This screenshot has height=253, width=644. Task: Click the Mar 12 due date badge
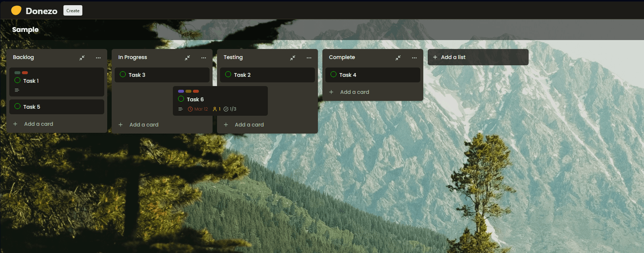(198, 109)
